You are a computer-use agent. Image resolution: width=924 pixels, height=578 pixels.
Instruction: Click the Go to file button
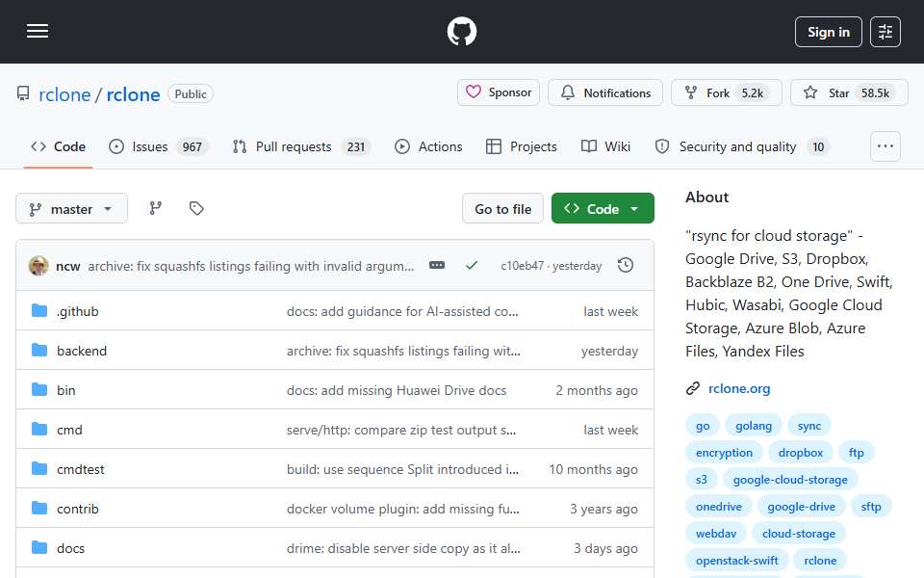point(502,209)
